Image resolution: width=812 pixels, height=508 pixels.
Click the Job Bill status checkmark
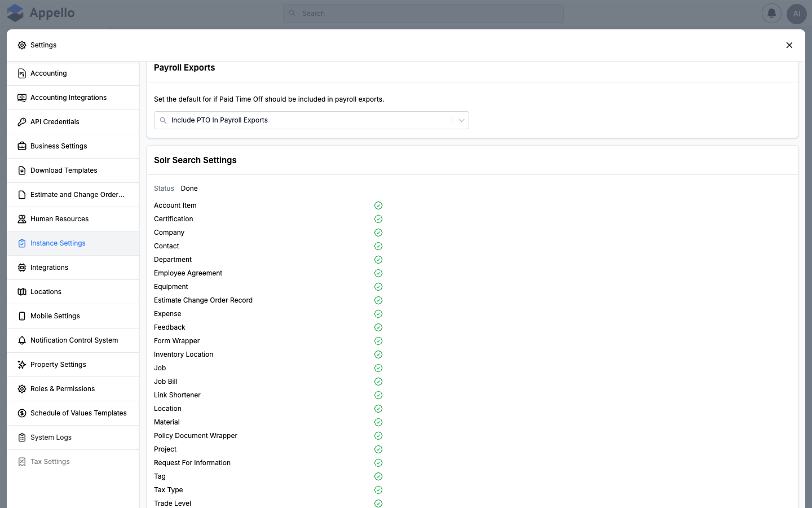[x=378, y=382]
